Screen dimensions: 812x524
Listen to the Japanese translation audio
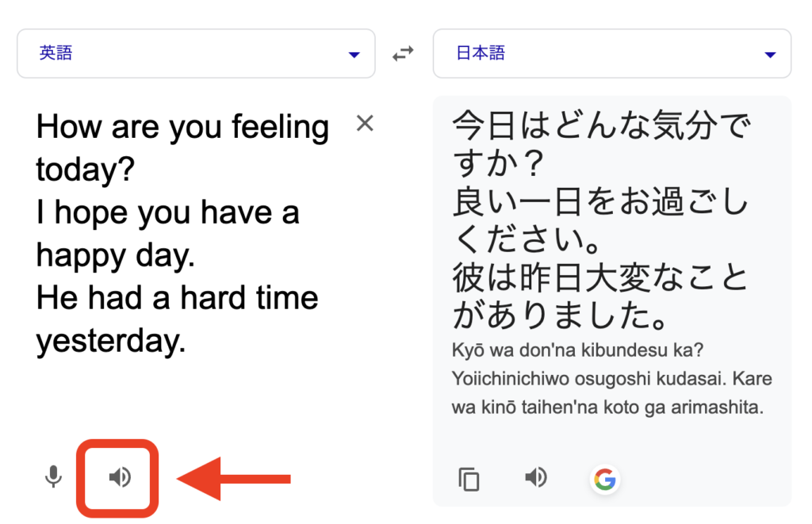[536, 477]
